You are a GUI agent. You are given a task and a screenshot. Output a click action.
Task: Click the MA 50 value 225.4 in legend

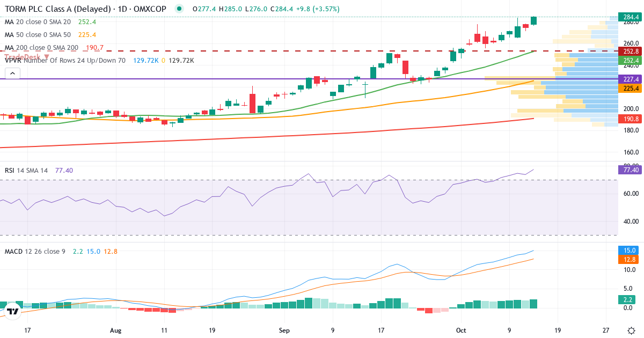87,35
